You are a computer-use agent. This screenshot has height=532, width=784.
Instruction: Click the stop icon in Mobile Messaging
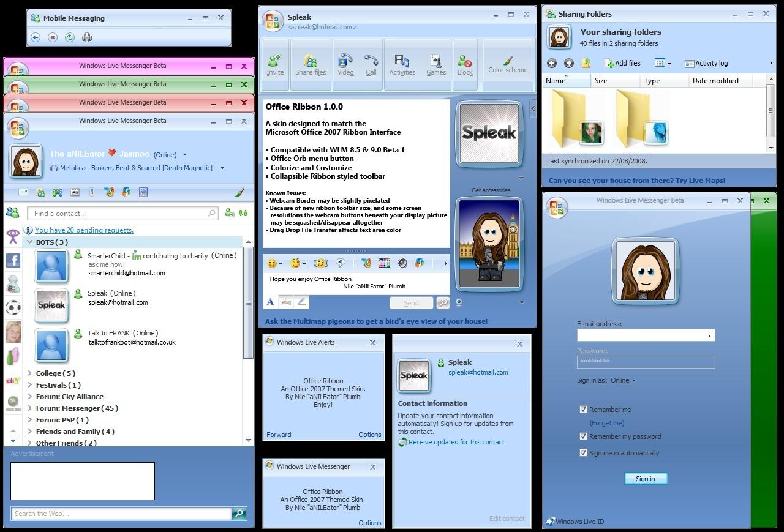click(x=53, y=37)
